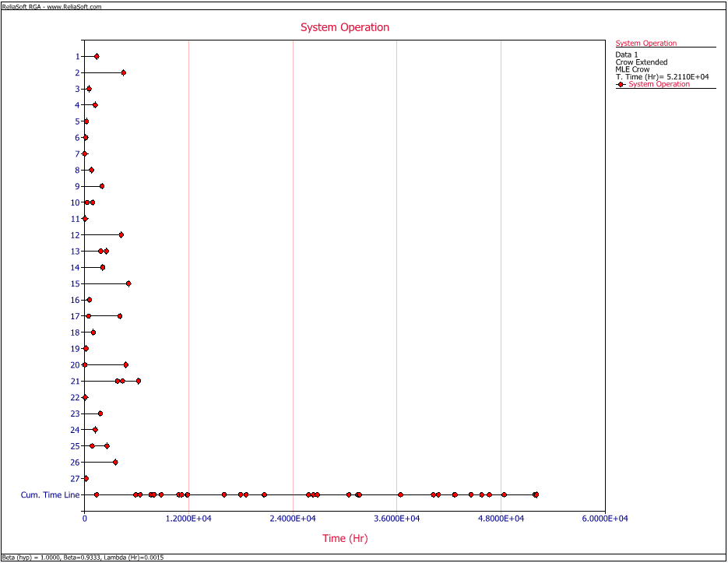This screenshot has height=563, width=728.
Task: Click the System Operation chart title
Action: click(x=345, y=27)
